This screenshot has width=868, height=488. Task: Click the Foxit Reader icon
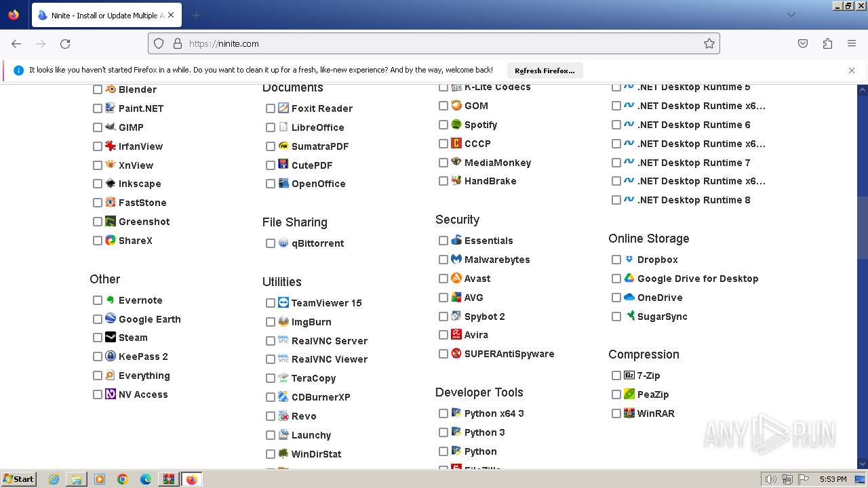click(283, 108)
